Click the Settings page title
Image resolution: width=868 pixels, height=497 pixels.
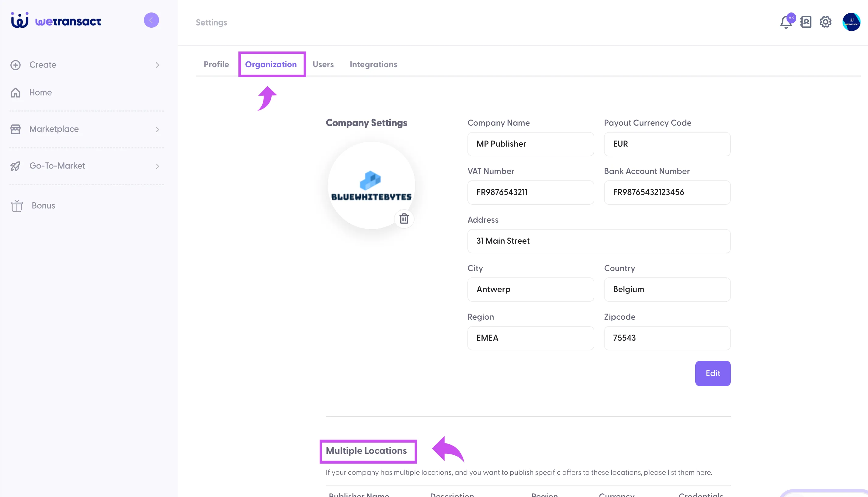point(211,23)
